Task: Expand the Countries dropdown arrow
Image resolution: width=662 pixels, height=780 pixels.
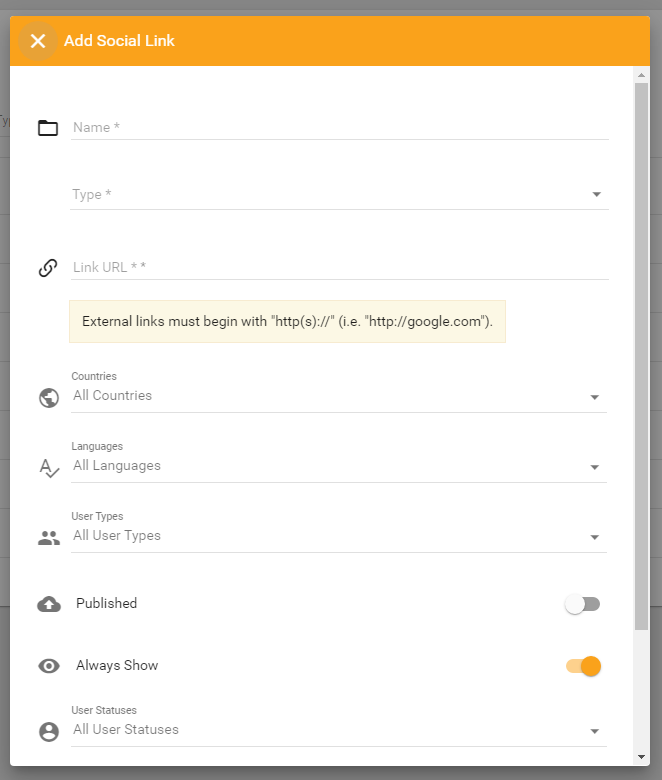Action: (595, 398)
